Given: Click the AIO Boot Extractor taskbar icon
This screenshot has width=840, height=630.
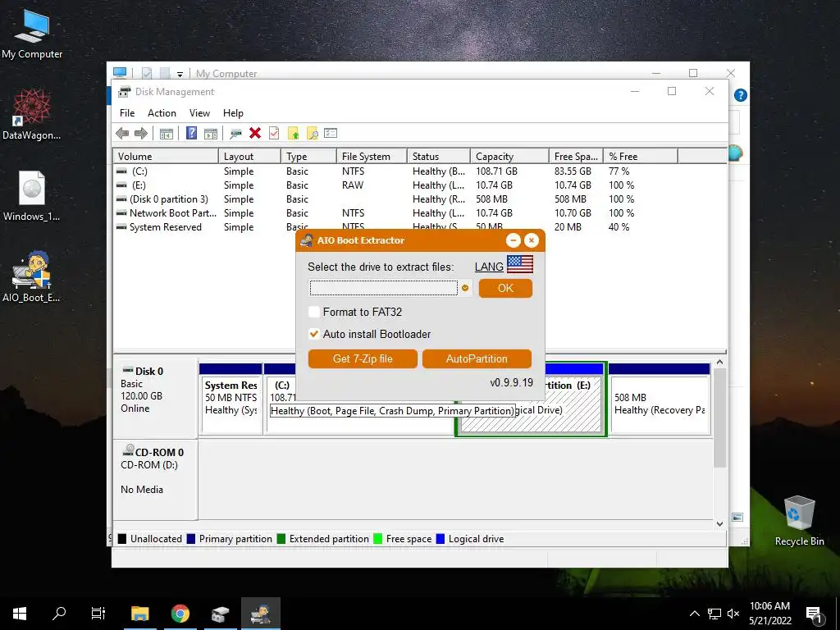Looking at the screenshot, I should (261, 614).
